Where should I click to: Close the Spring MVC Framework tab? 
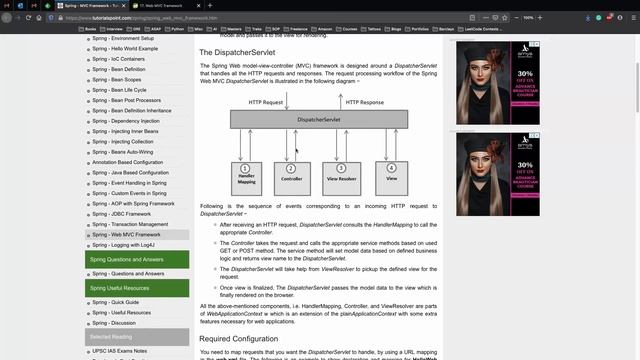(x=124, y=6)
